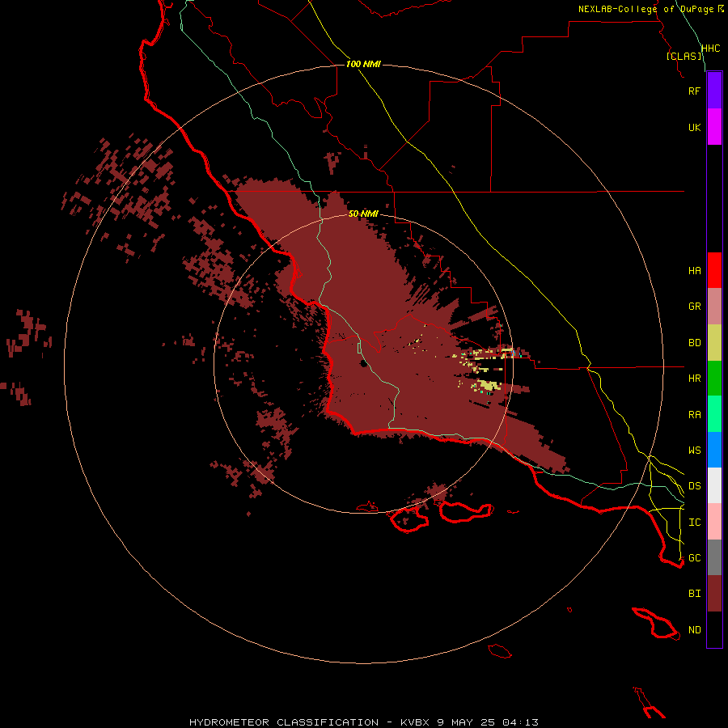This screenshot has width=728, height=728.
Task: Select the GC gray legend swatch
Action: pyautogui.click(x=714, y=557)
